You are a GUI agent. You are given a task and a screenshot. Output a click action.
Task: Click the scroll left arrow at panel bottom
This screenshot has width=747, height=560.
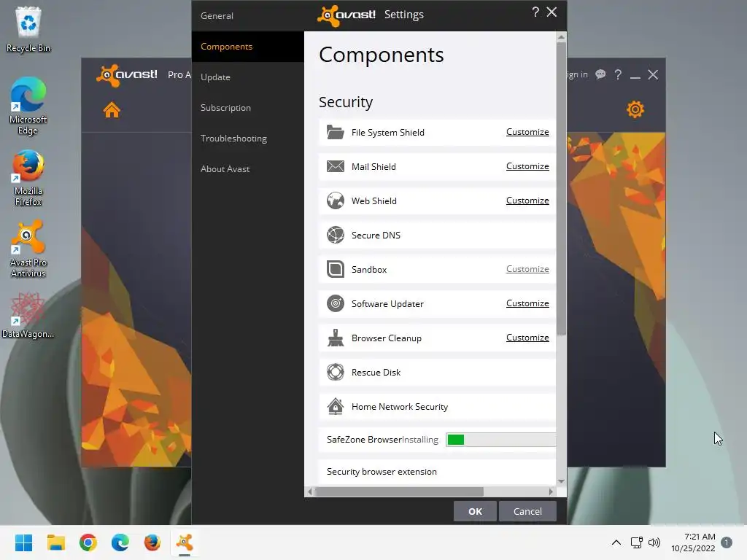click(309, 491)
